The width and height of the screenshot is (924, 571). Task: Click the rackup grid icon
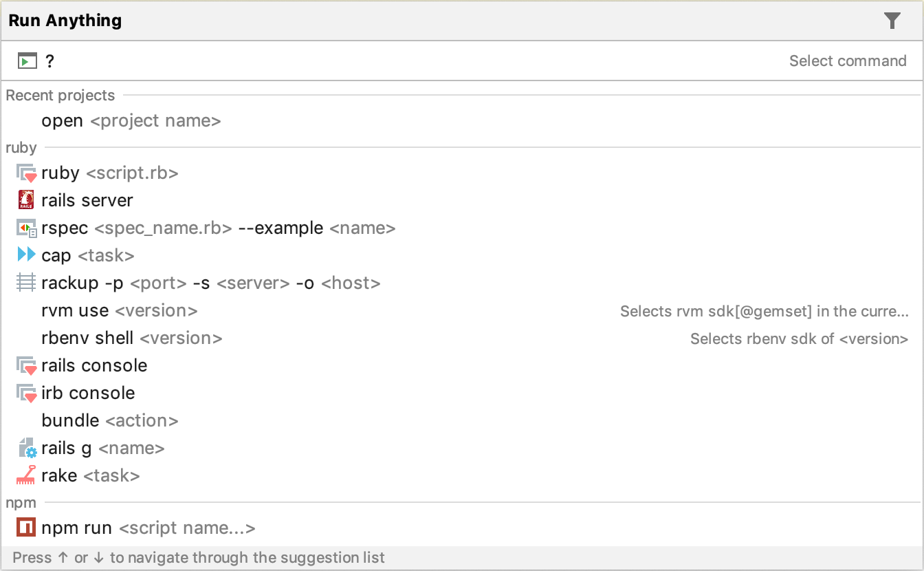pyautogui.click(x=26, y=283)
